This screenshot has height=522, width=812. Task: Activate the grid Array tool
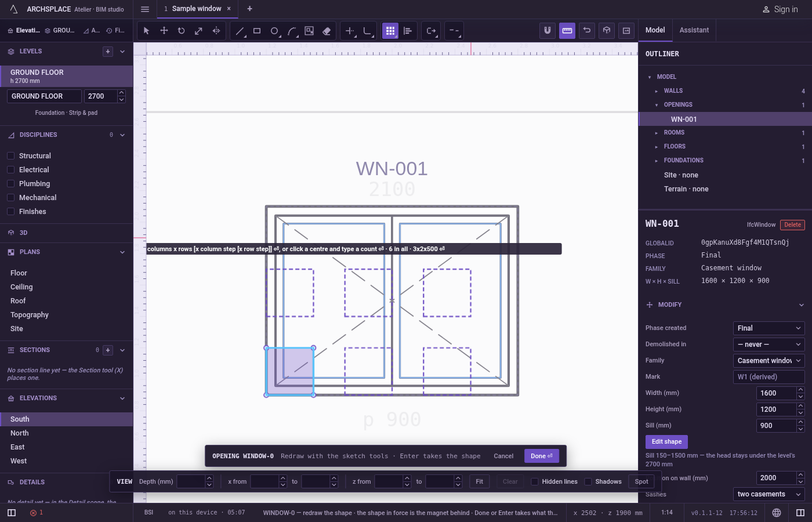tap(390, 31)
